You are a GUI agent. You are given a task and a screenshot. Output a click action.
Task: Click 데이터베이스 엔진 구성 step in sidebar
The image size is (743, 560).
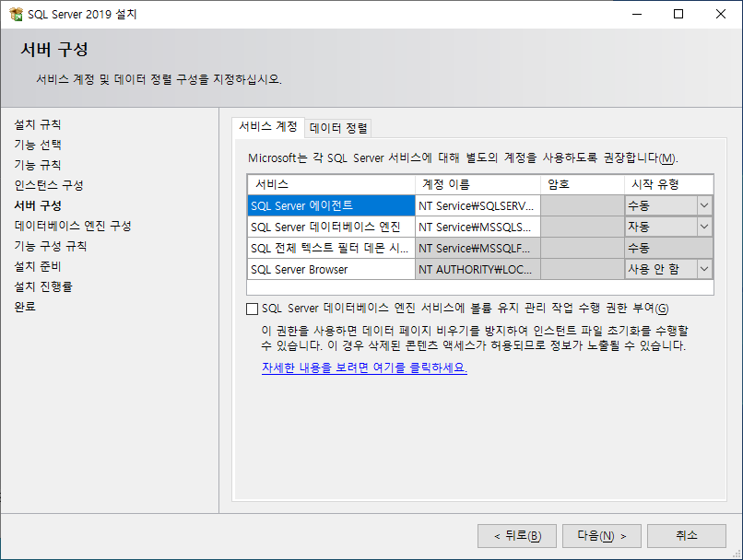(73, 226)
